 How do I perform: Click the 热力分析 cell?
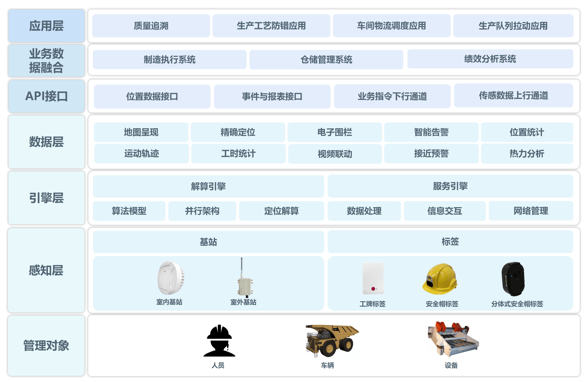point(527,153)
